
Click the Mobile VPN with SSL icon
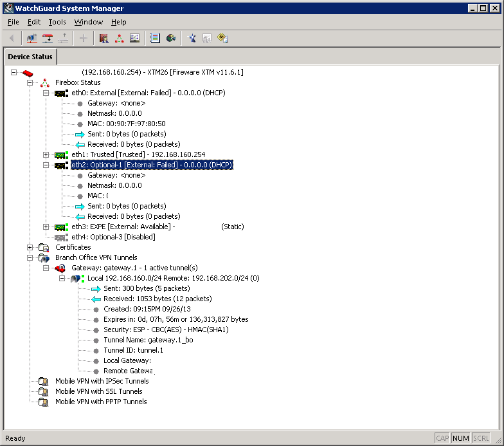[x=44, y=392]
